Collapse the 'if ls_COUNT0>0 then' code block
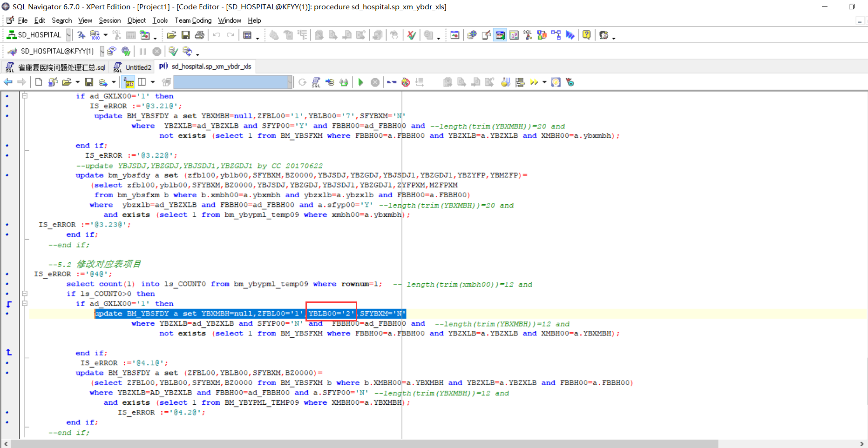 coord(25,294)
